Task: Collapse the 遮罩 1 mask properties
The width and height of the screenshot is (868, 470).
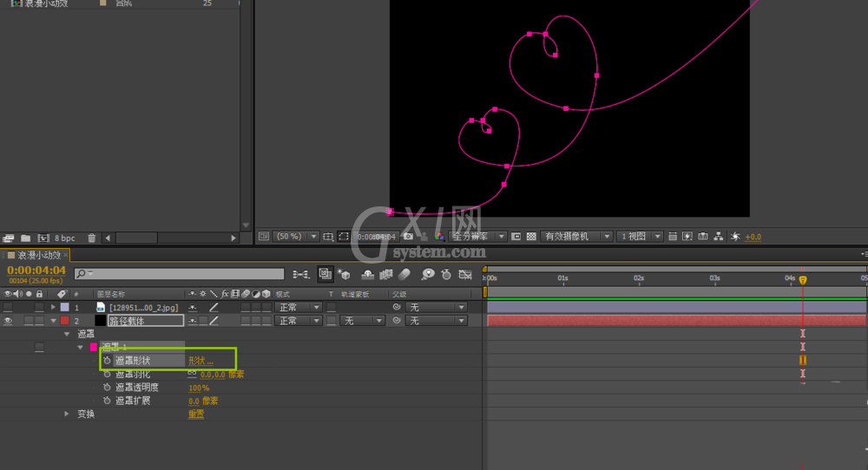Action: (x=80, y=347)
